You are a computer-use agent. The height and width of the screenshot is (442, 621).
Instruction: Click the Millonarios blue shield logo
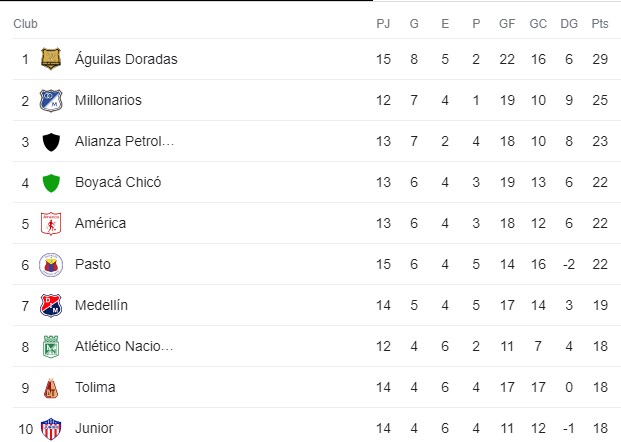coord(51,100)
